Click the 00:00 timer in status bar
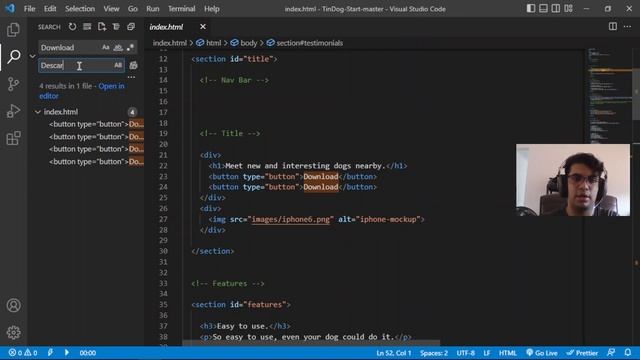640x360 pixels. (87, 353)
